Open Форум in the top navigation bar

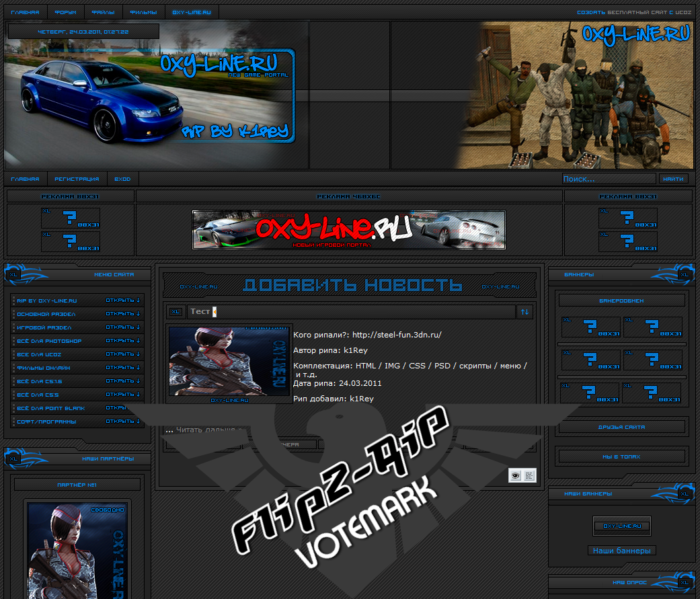point(65,13)
